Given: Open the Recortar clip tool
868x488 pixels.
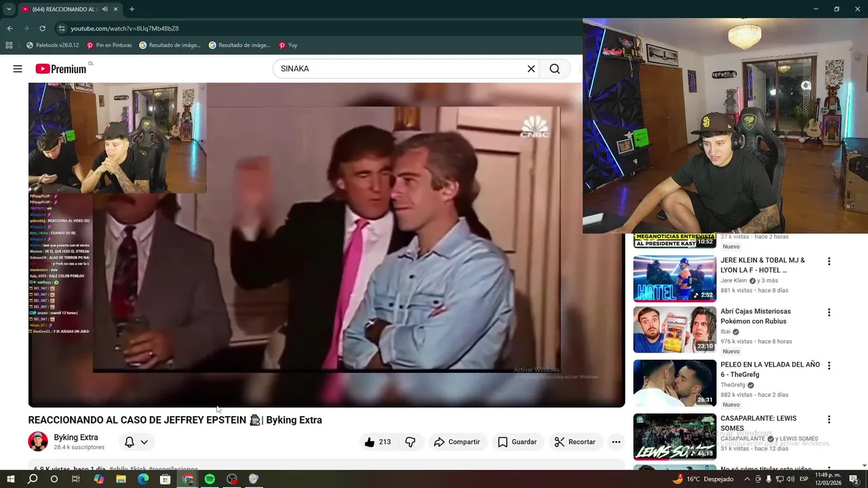Looking at the screenshot, I should pos(575,442).
